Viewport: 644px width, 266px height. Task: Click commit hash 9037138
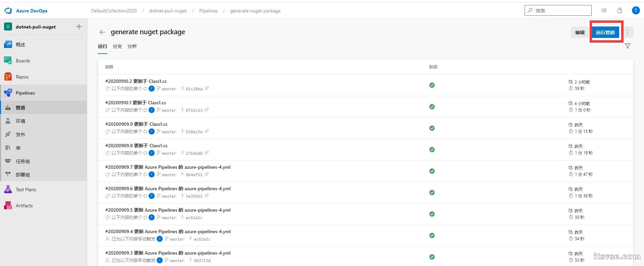point(202,261)
